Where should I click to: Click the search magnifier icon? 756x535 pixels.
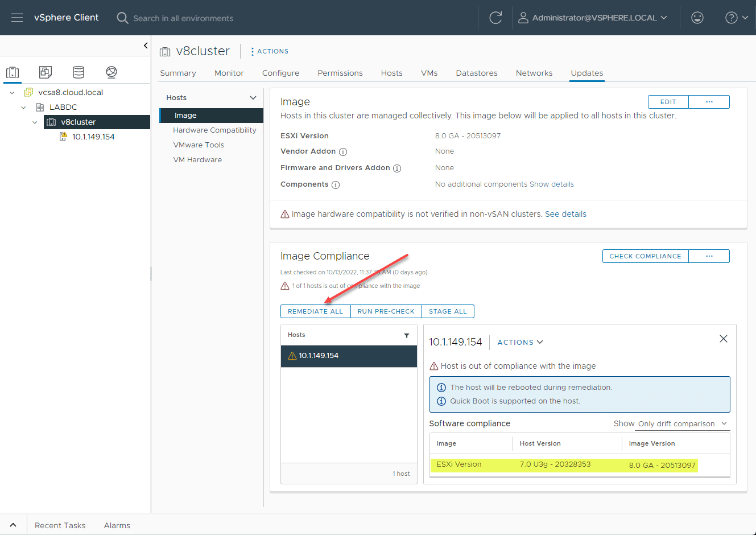pyautogui.click(x=122, y=18)
